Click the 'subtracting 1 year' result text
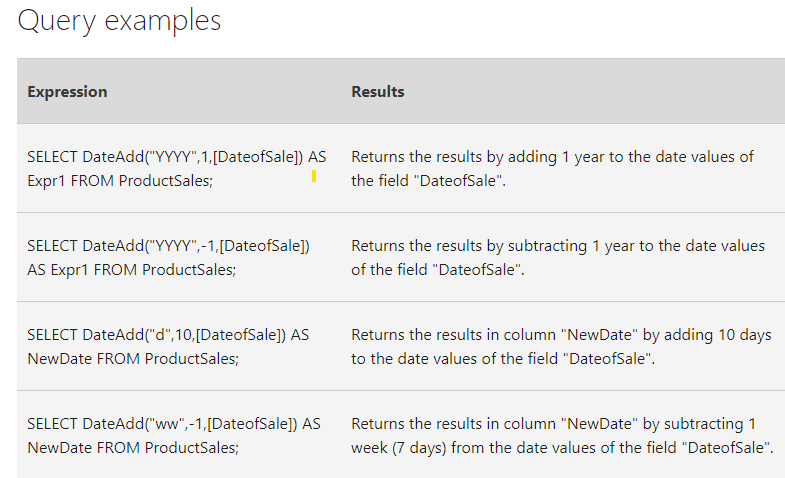The height and width of the screenshot is (478, 785). 558,258
